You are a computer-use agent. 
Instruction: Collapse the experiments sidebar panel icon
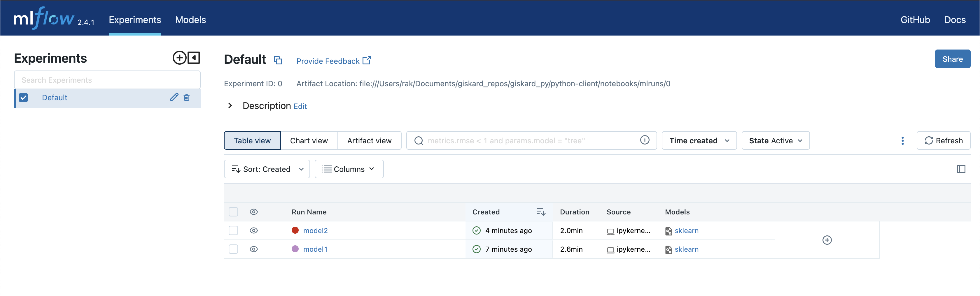[x=194, y=58]
